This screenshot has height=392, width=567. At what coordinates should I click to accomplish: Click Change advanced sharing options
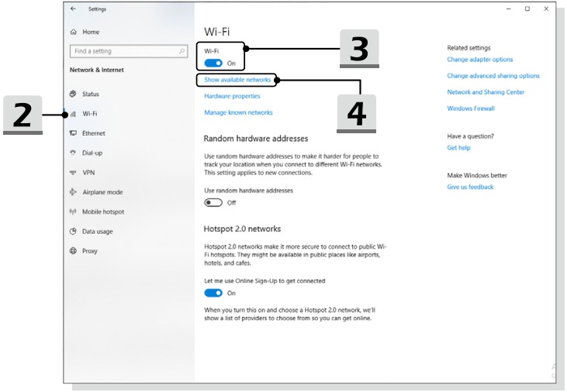[x=493, y=75]
